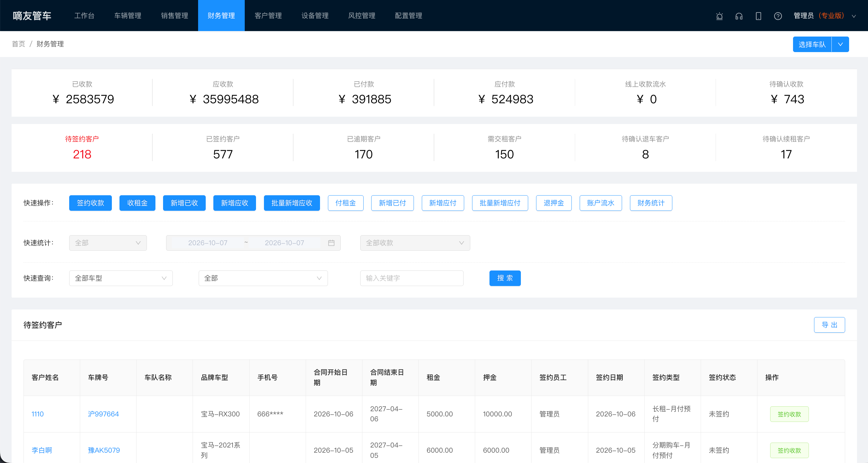Switch to 工作台 menu
The height and width of the screenshot is (463, 868).
coord(84,16)
